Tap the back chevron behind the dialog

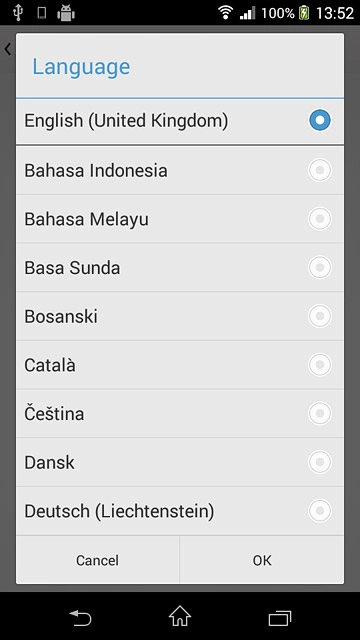[7, 49]
